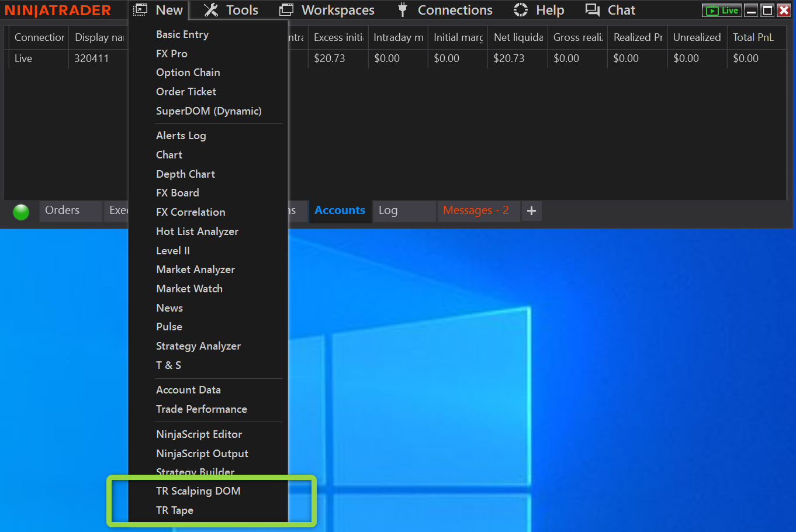Sort by Net liquidation column header
Image resolution: width=796 pixels, height=532 pixels.
click(x=518, y=37)
